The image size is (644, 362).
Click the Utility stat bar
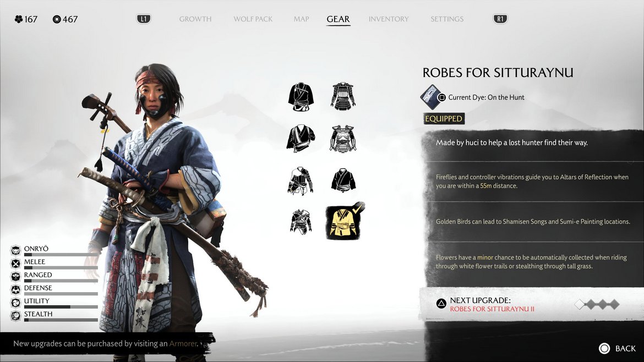tap(61, 306)
